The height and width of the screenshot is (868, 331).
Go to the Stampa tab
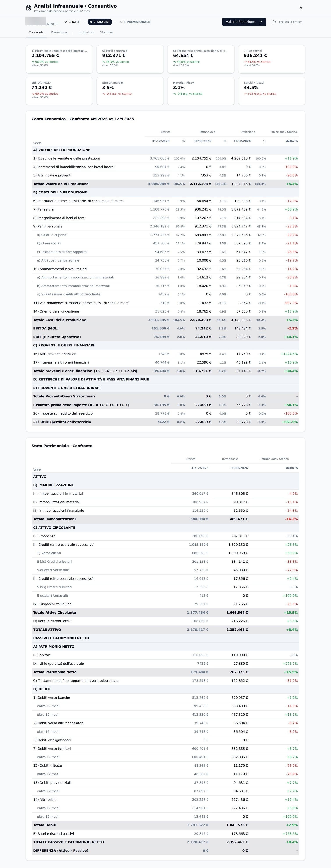click(x=106, y=32)
